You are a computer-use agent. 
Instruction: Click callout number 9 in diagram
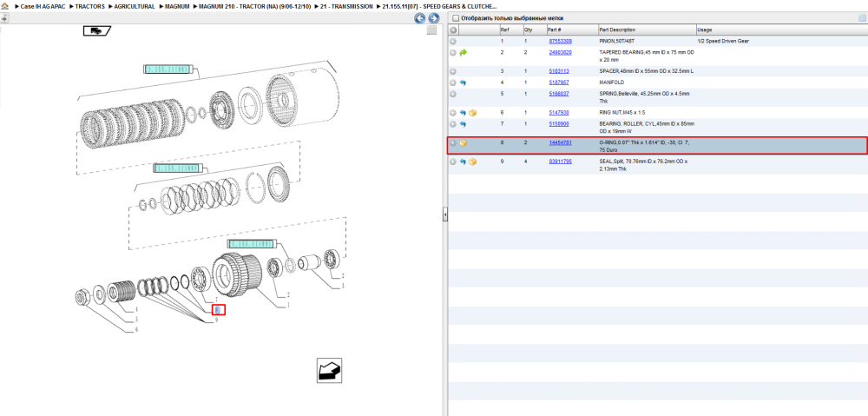[217, 320]
